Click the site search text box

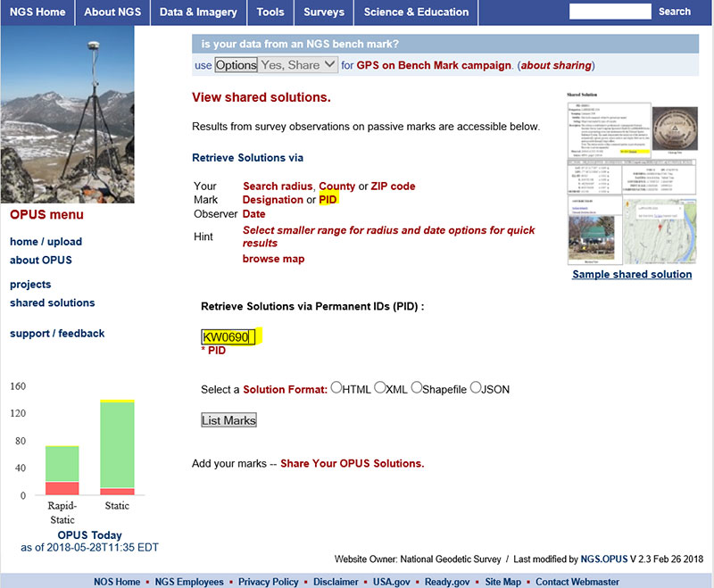[610, 12]
